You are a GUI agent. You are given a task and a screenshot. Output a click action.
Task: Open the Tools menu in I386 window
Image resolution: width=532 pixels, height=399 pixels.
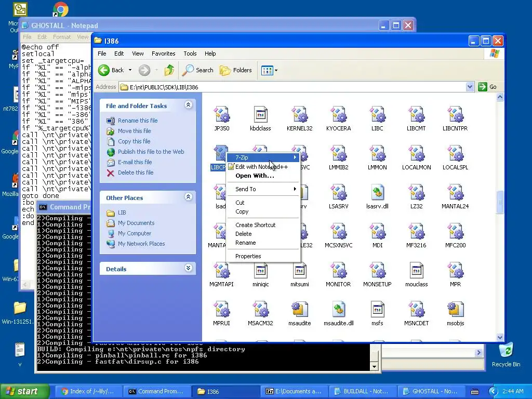tap(190, 54)
